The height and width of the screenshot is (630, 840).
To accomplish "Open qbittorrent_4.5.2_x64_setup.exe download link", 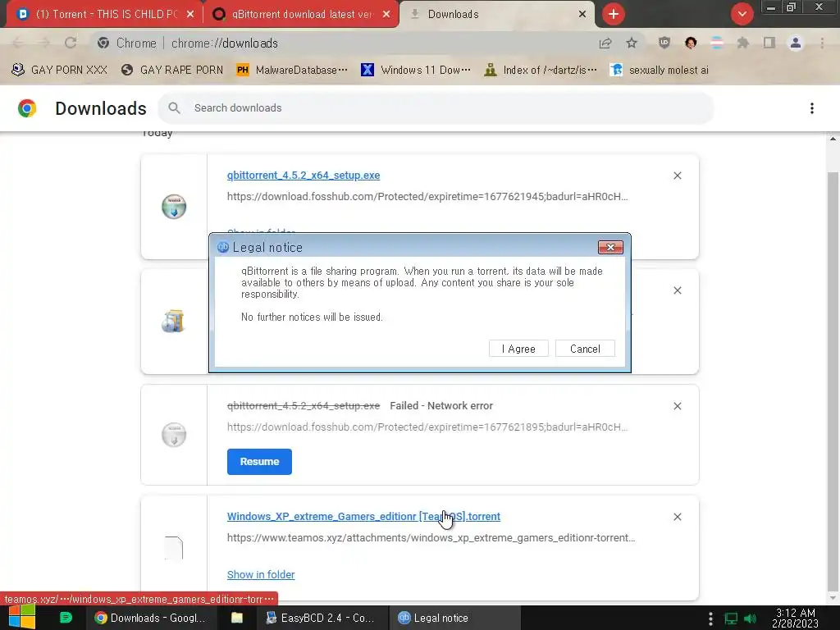I will pyautogui.click(x=304, y=176).
